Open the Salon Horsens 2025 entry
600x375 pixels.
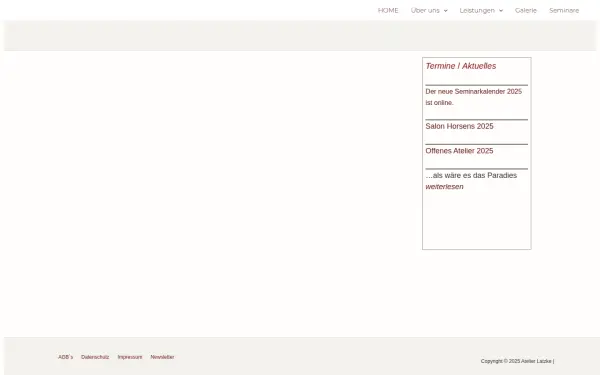(459, 126)
